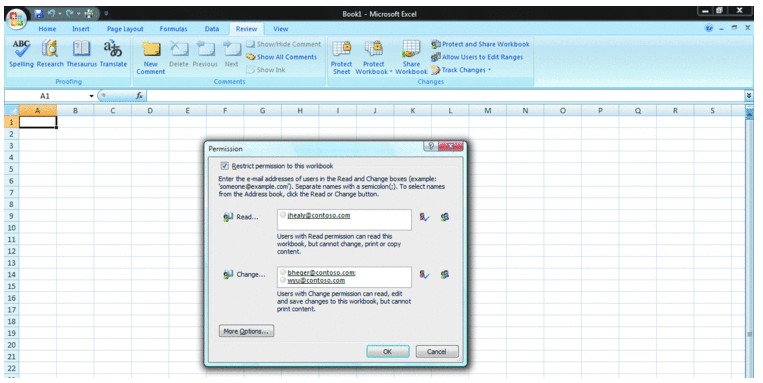Switch to the Page Layout tab

click(x=125, y=29)
